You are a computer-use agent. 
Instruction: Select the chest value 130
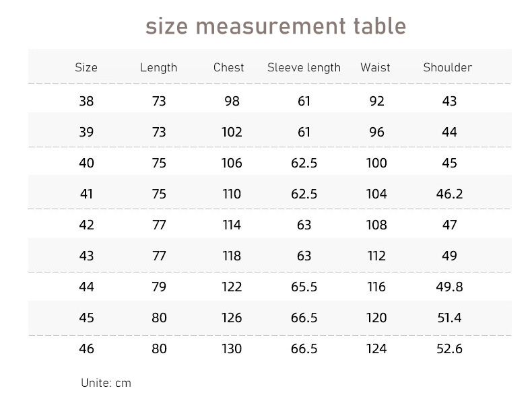[x=232, y=349]
